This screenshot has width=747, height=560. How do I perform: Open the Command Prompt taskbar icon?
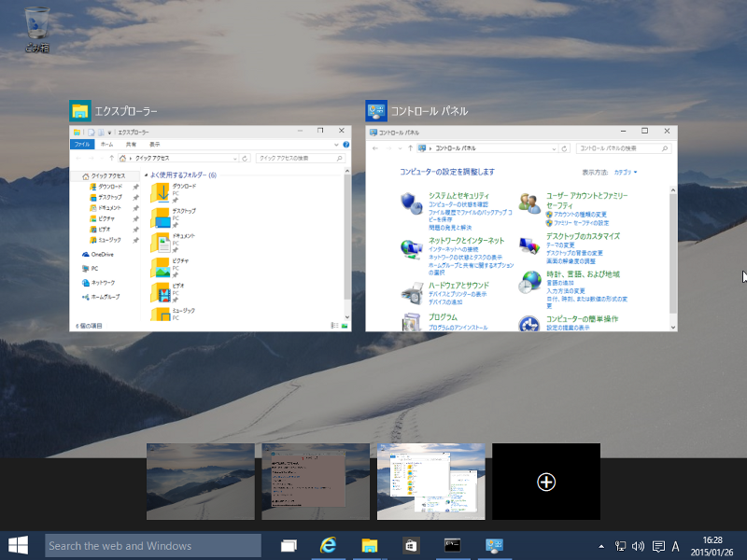(x=452, y=545)
